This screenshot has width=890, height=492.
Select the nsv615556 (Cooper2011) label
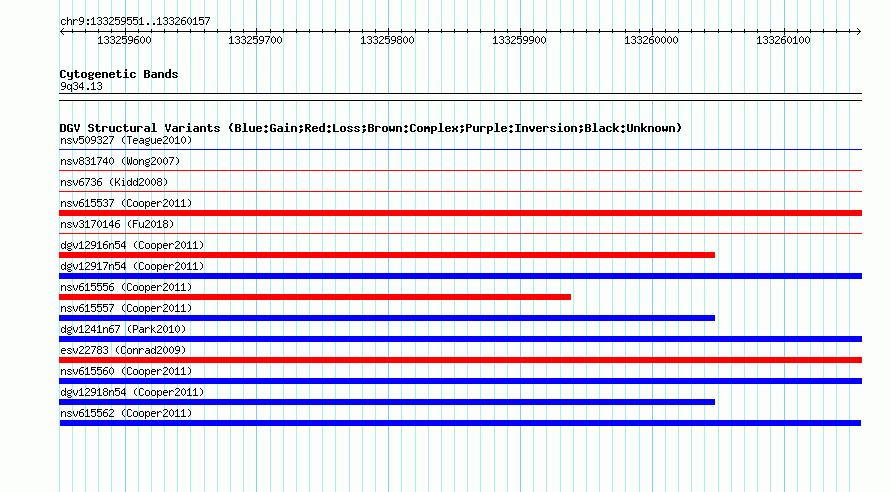(x=126, y=287)
